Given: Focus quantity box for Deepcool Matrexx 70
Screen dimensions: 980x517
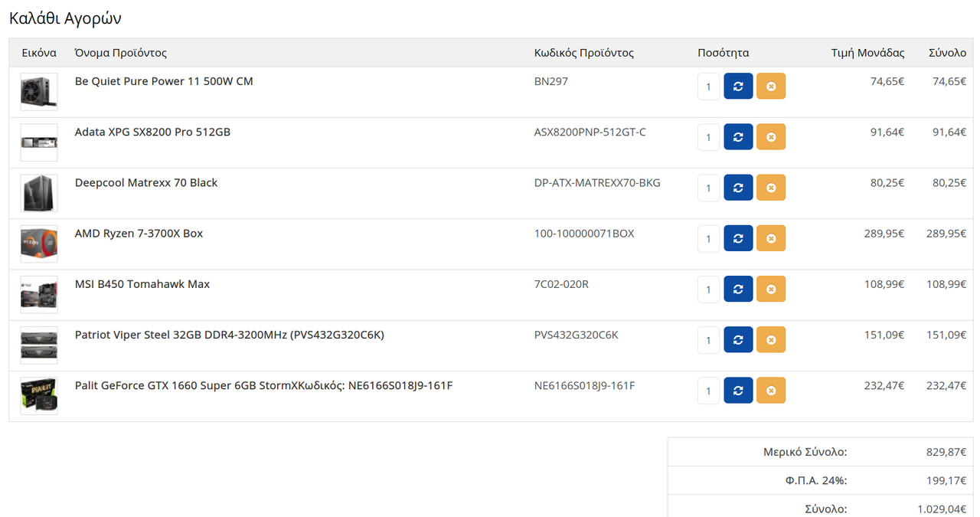Looking at the screenshot, I should pyautogui.click(x=709, y=188).
